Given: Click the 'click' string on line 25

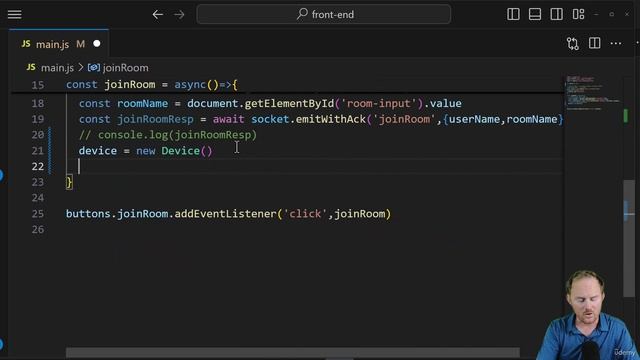Looking at the screenshot, I should click(x=305, y=214).
